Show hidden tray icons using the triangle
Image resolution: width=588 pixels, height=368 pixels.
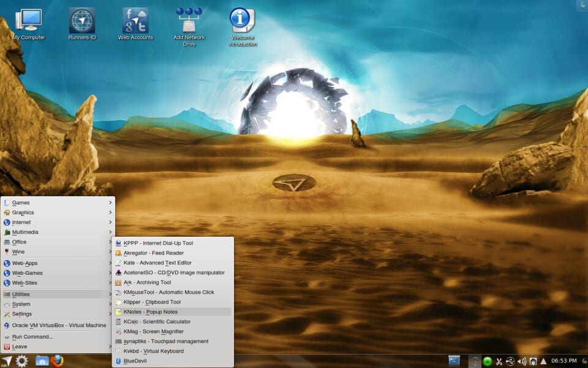(x=543, y=361)
